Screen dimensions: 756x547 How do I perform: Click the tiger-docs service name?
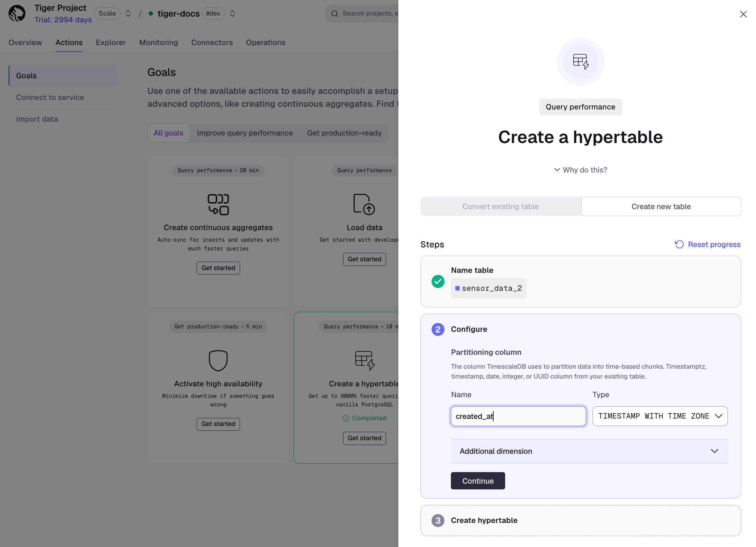(x=179, y=14)
